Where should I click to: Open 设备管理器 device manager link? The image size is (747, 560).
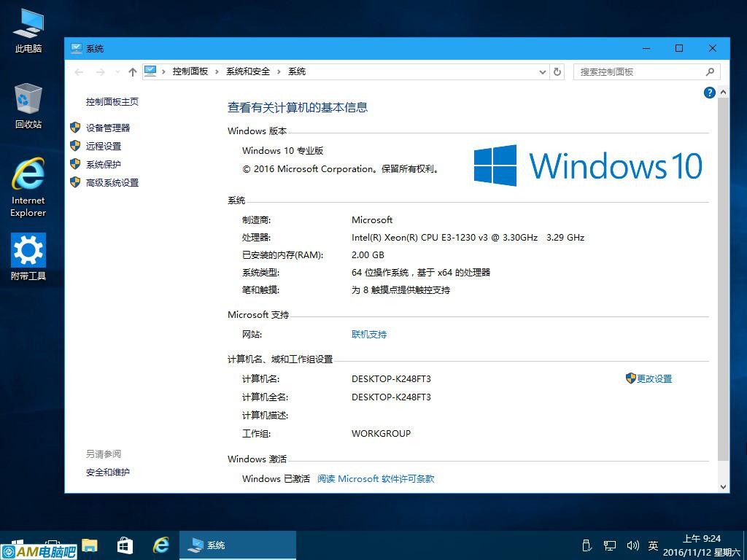pyautogui.click(x=108, y=128)
